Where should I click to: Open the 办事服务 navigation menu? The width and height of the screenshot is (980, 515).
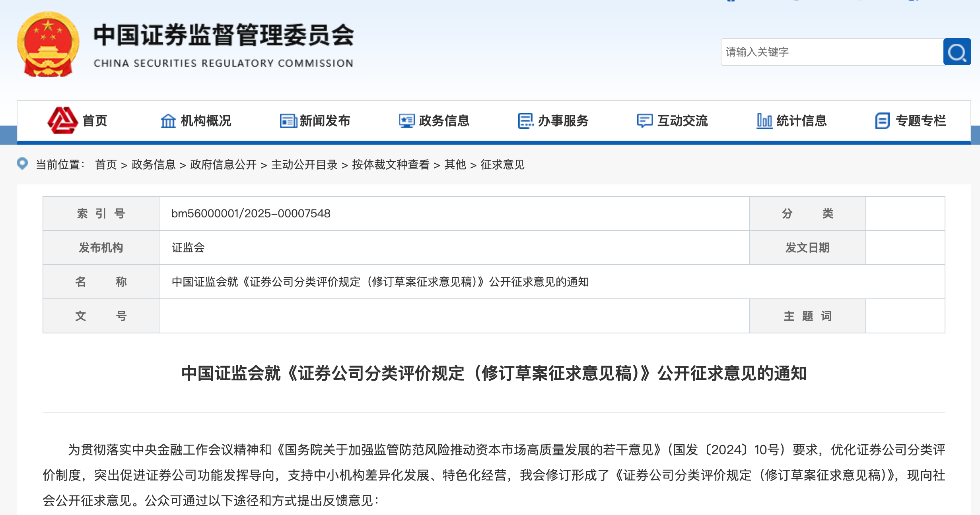tap(563, 121)
